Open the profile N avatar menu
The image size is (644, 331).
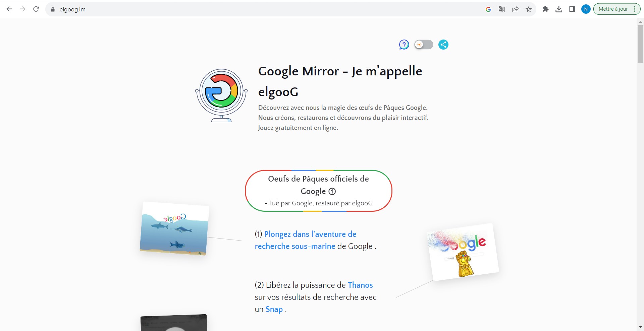pyautogui.click(x=586, y=9)
